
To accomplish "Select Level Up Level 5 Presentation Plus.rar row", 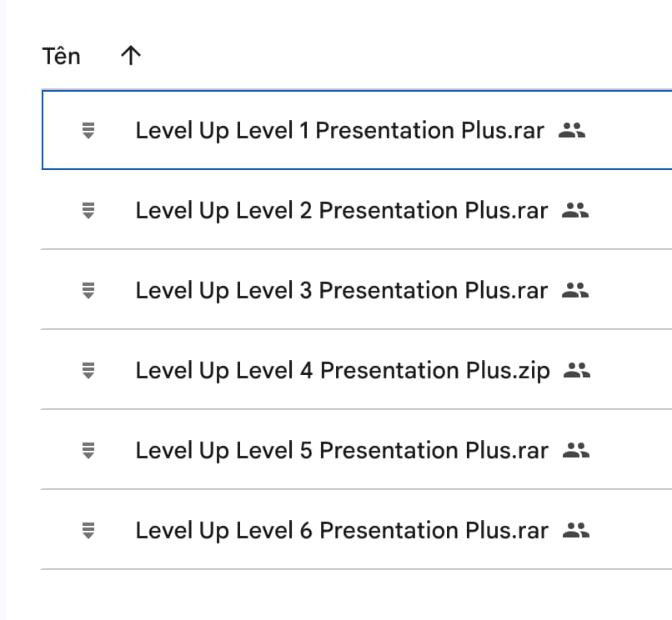I will [x=340, y=450].
